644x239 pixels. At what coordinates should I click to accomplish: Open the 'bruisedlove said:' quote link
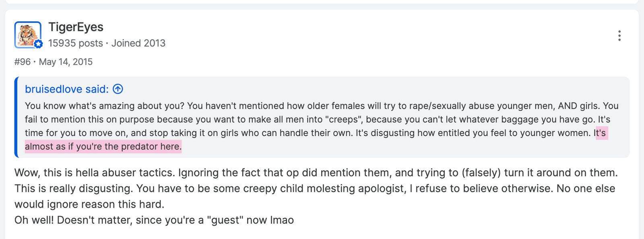67,89
